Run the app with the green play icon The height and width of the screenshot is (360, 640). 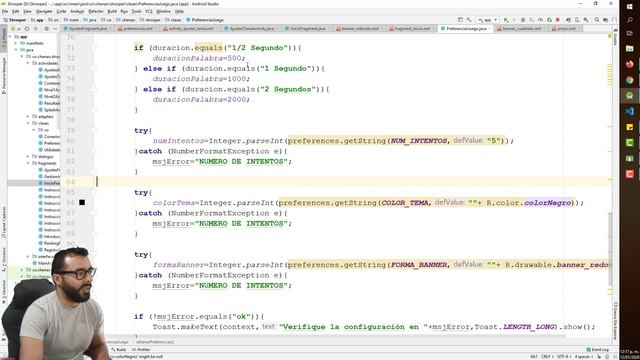pos(506,20)
